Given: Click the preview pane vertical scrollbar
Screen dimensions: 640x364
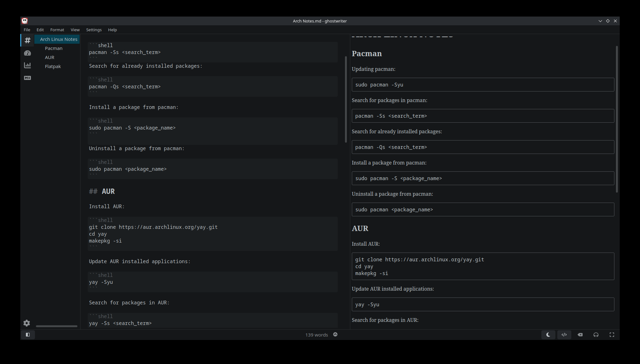Looking at the screenshot, I should click(x=617, y=119).
